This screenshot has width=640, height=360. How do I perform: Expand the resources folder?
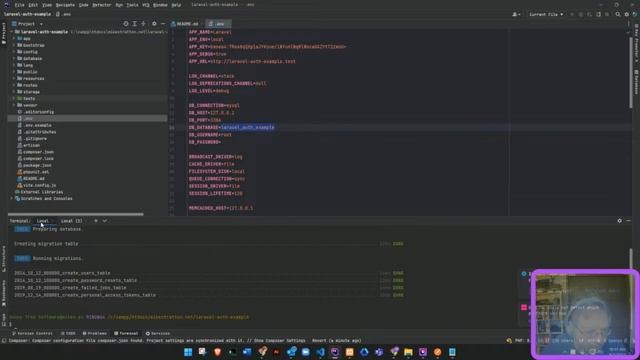(x=14, y=78)
